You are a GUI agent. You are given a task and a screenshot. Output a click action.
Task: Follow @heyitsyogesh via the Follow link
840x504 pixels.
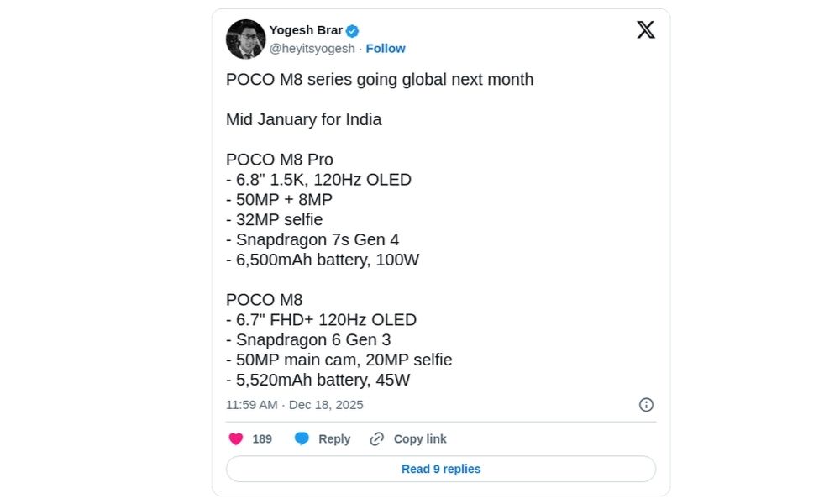click(386, 48)
